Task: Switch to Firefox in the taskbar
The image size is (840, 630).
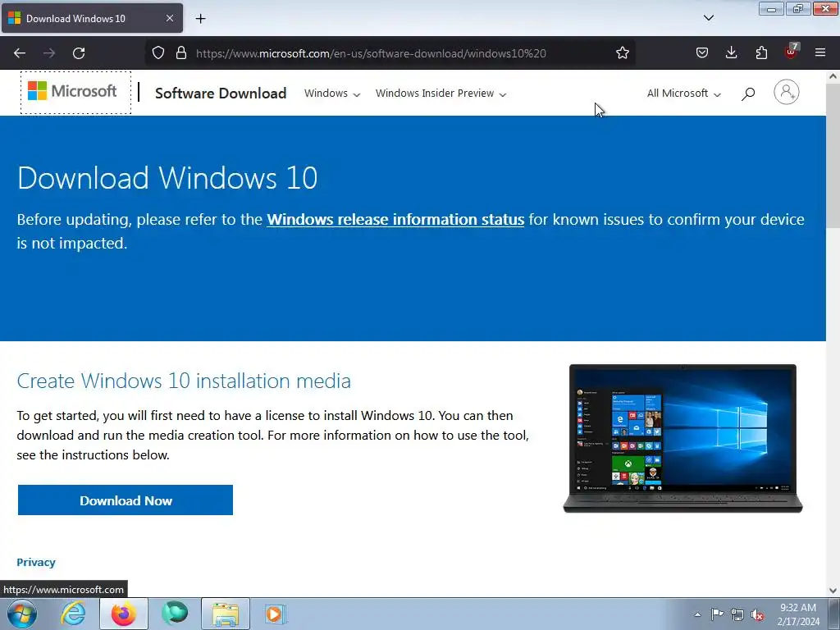Action: coord(124,614)
